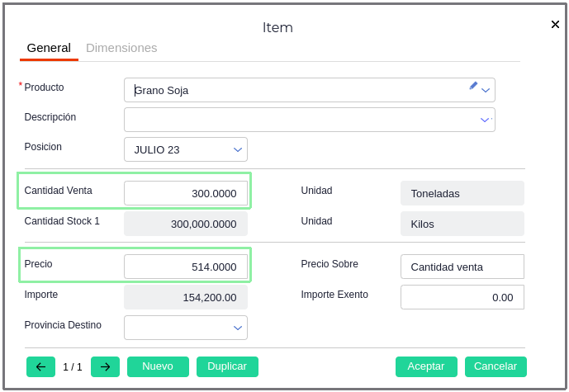
Task: Expand the Producto dropdown arrow
Action: pos(486,90)
